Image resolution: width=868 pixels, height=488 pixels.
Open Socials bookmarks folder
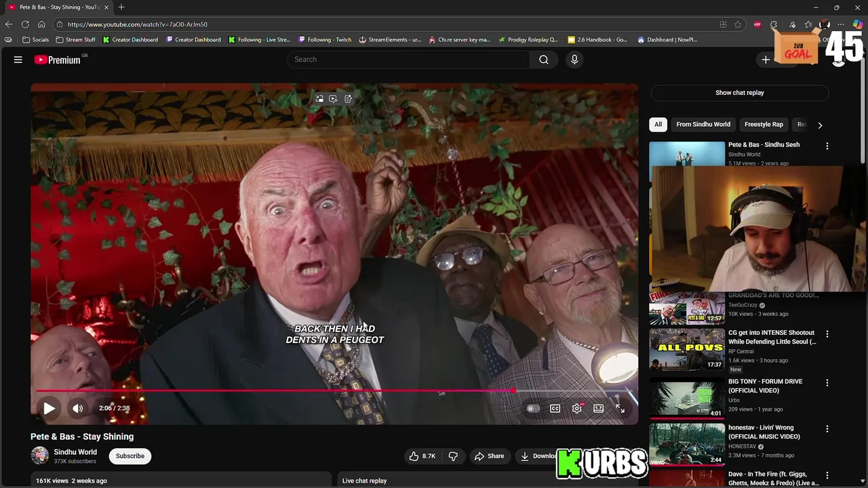tap(35, 40)
